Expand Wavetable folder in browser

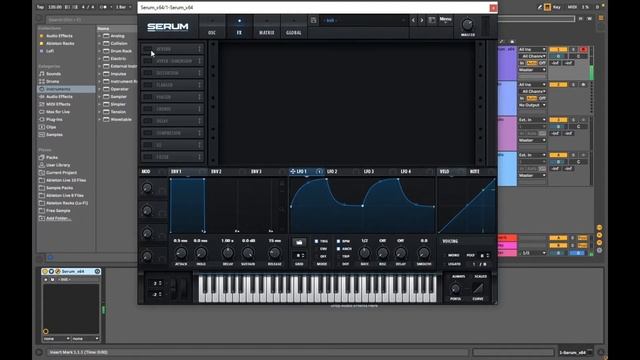[x=99, y=120]
